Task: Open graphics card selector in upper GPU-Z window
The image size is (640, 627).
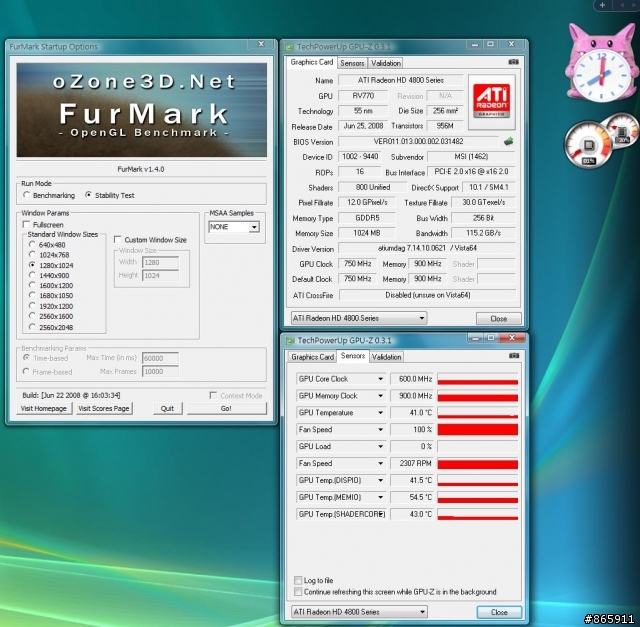Action: click(359, 318)
